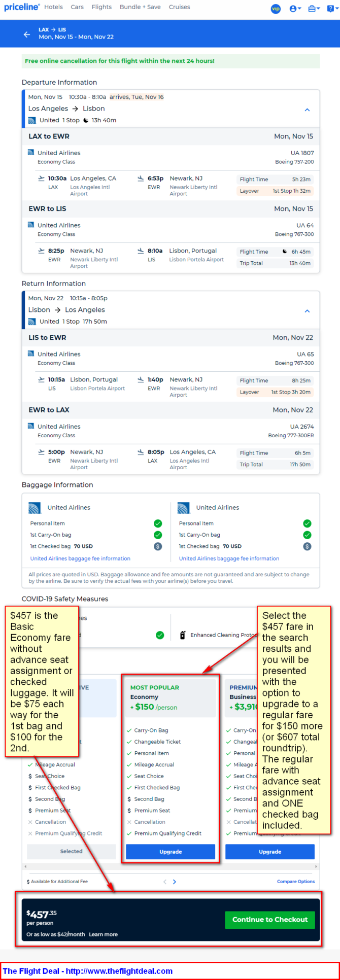Click Trip Total 17h 50m row

click(x=276, y=465)
